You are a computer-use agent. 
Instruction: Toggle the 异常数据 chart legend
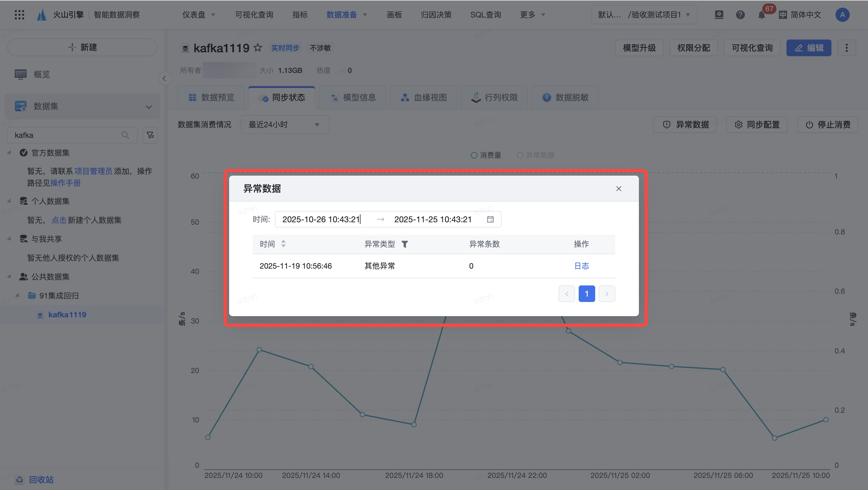pyautogui.click(x=536, y=155)
